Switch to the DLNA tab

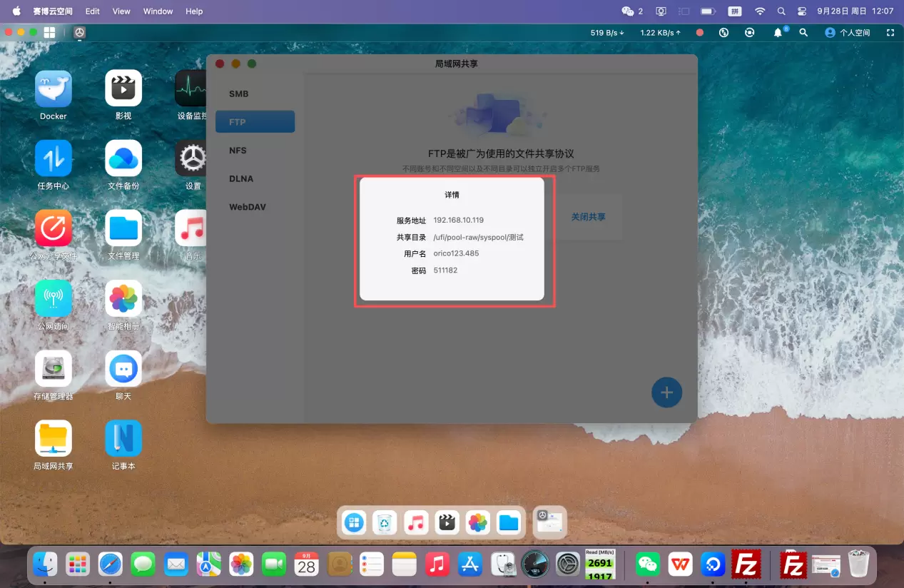(x=241, y=179)
